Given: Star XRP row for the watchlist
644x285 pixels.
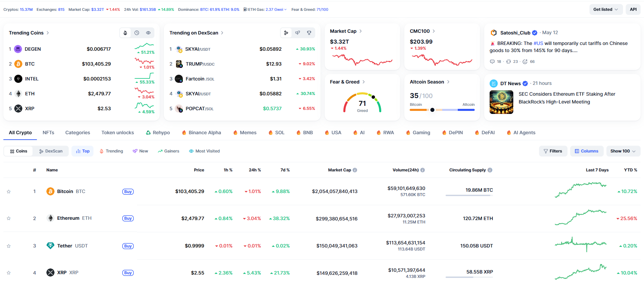Looking at the screenshot, I should [9, 273].
